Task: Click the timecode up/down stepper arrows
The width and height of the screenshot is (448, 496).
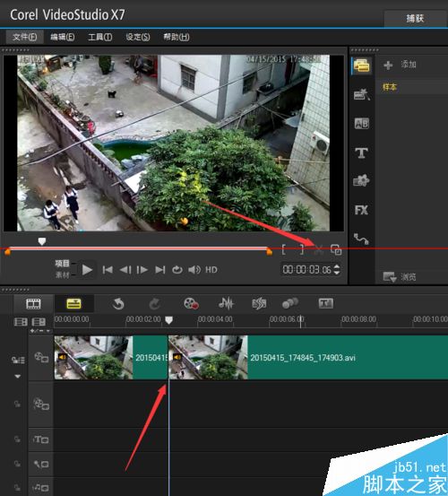Action: coord(337,269)
